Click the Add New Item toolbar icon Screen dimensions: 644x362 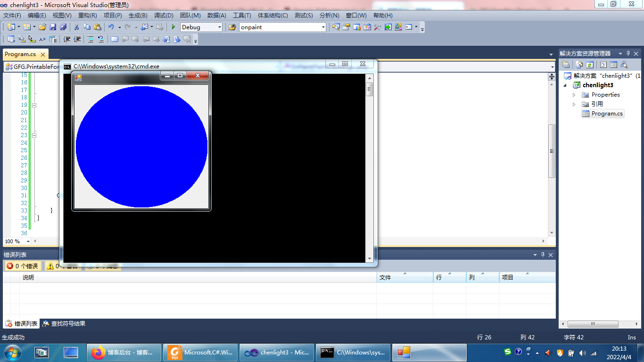pyautogui.click(x=27, y=27)
